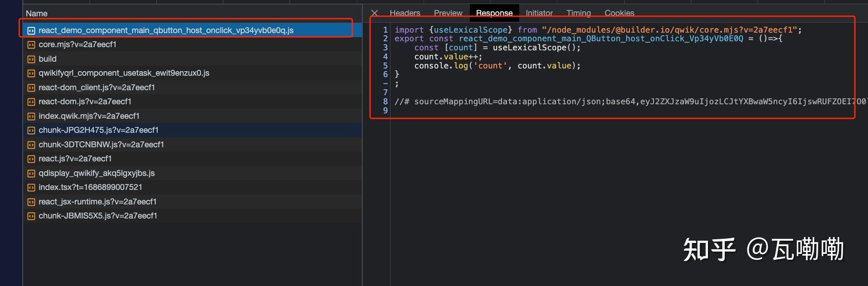Open the Timing tab
Screen dimensions: 868x286
(x=578, y=13)
